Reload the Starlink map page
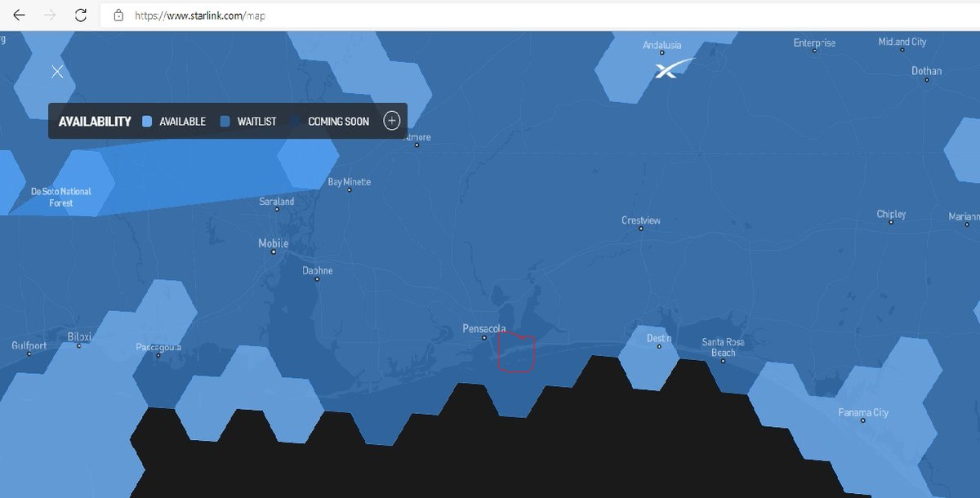Screen dimensions: 980x498 81,15
